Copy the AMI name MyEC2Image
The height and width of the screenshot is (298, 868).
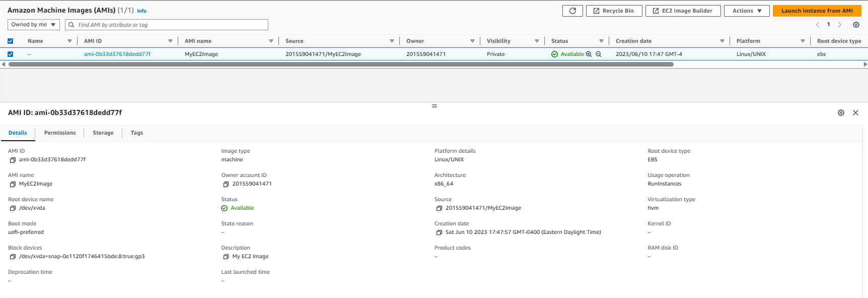[x=13, y=184]
